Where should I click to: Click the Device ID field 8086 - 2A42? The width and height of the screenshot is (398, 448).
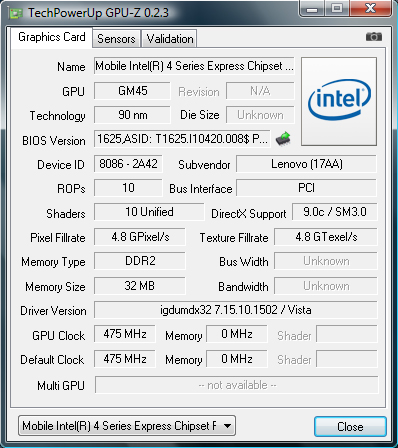128,164
